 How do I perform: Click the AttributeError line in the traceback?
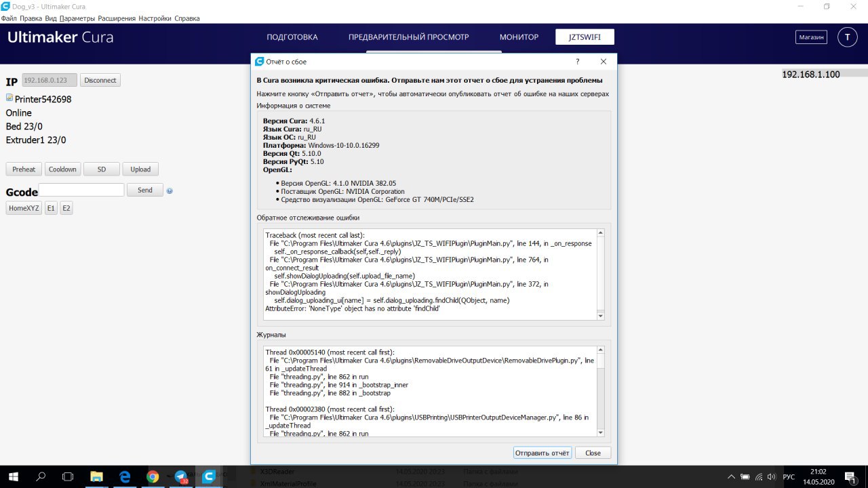(353, 308)
